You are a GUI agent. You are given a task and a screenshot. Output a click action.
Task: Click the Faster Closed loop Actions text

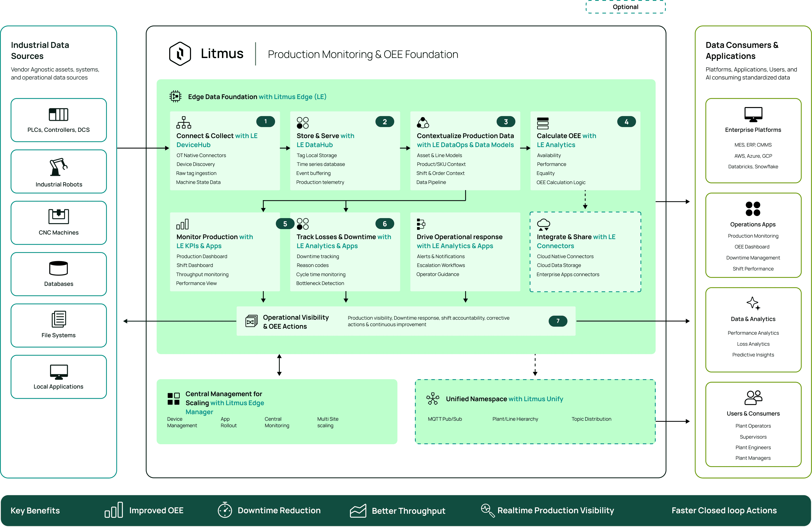(x=724, y=510)
